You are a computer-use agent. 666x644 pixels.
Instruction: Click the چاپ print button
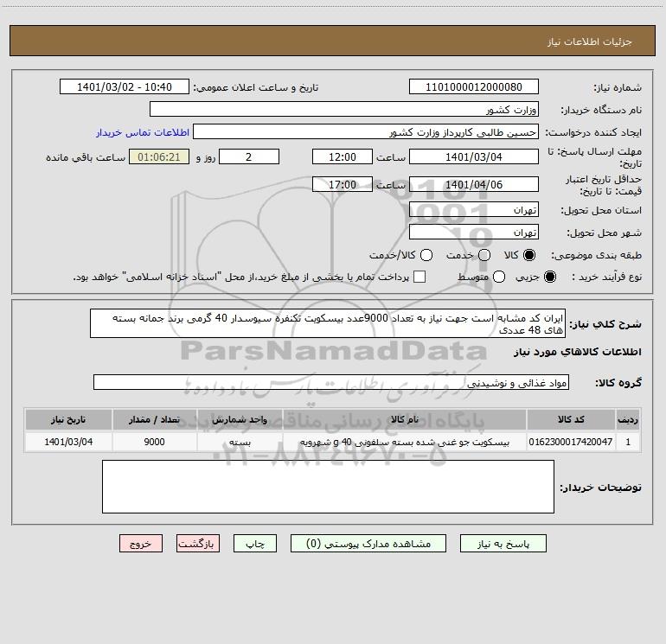255,544
